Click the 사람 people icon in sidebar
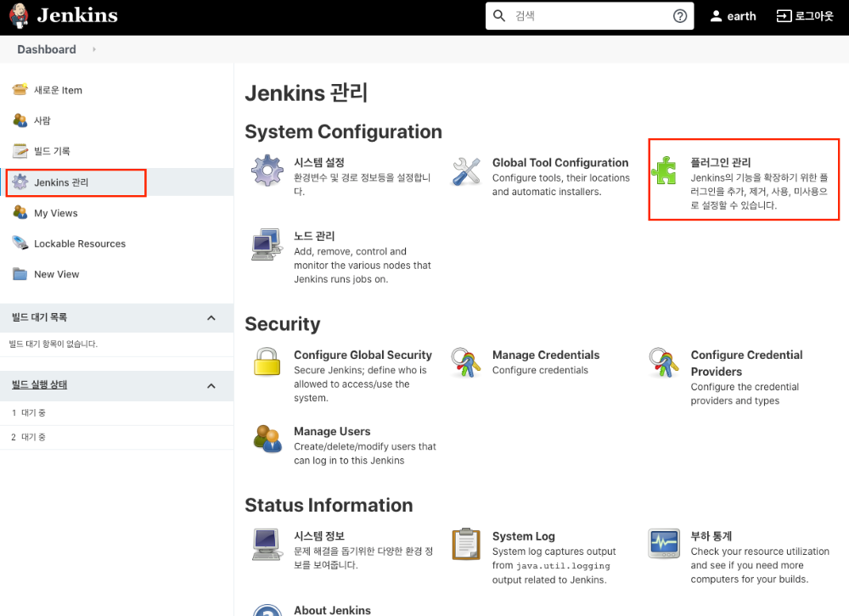This screenshot has width=849, height=616. (20, 120)
